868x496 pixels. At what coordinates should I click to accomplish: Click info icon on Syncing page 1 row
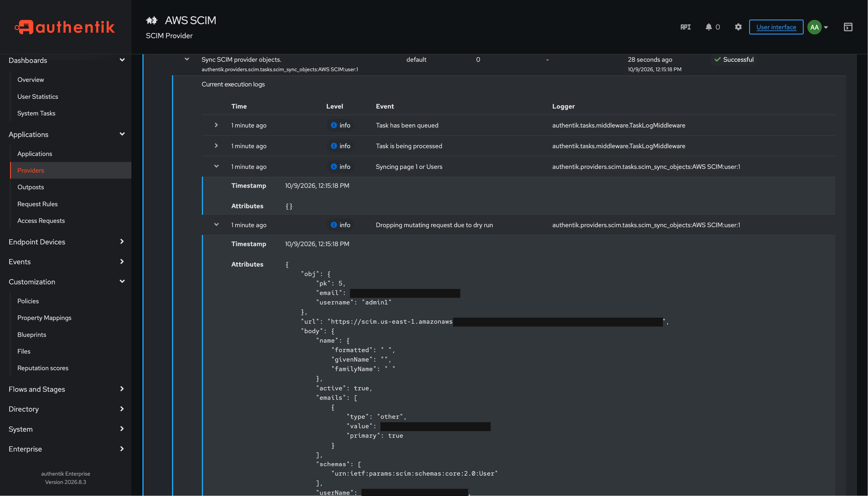point(334,167)
